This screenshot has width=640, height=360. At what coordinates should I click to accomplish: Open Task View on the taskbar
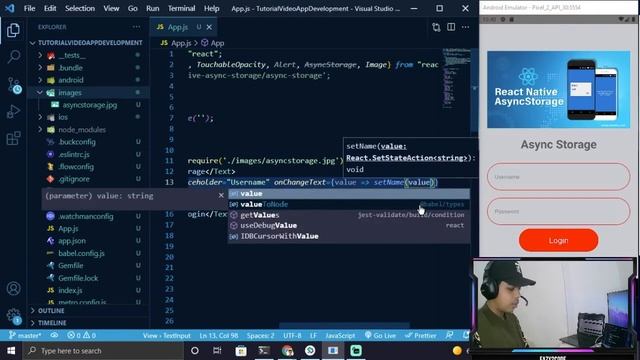tap(217, 351)
